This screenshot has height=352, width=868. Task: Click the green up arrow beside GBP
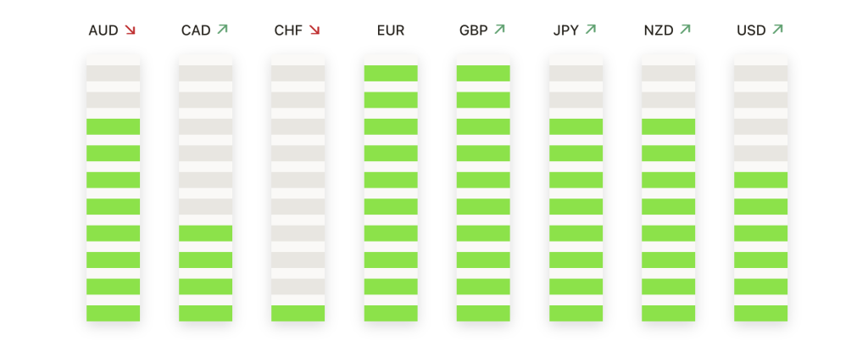click(499, 30)
